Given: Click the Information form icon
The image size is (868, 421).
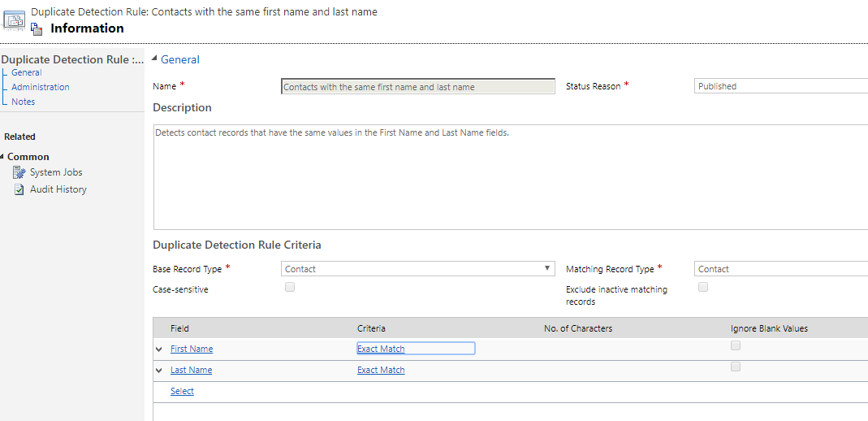Looking at the screenshot, I should coord(37,28).
